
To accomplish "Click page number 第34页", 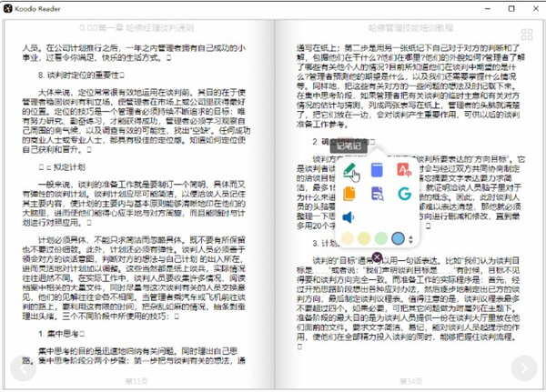I will coord(411,382).
